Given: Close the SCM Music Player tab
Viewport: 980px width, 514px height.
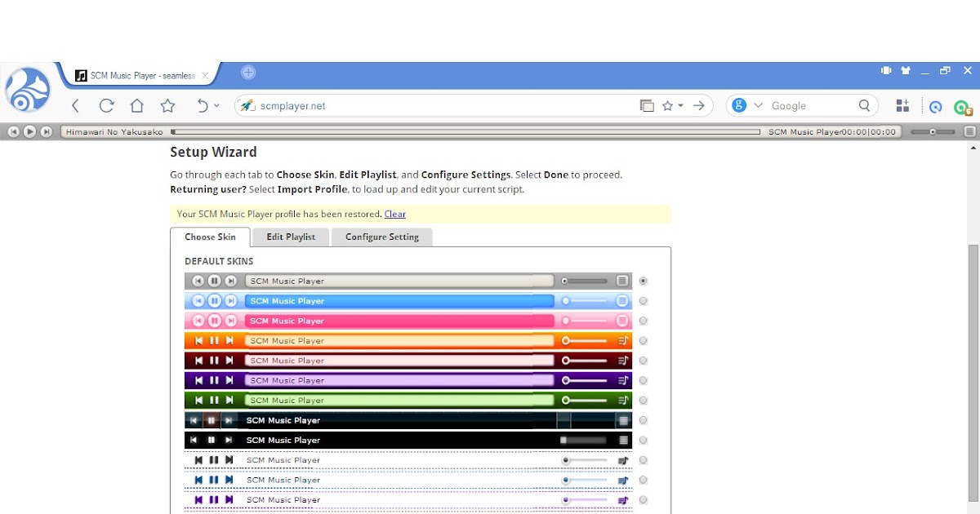Looking at the screenshot, I should coord(205,76).
